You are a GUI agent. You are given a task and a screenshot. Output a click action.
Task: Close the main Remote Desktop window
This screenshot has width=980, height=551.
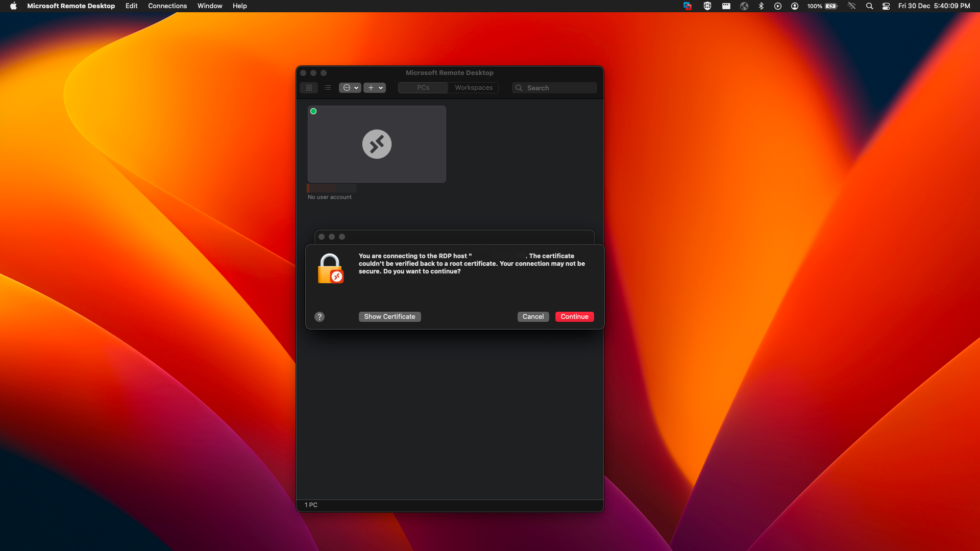coord(303,73)
